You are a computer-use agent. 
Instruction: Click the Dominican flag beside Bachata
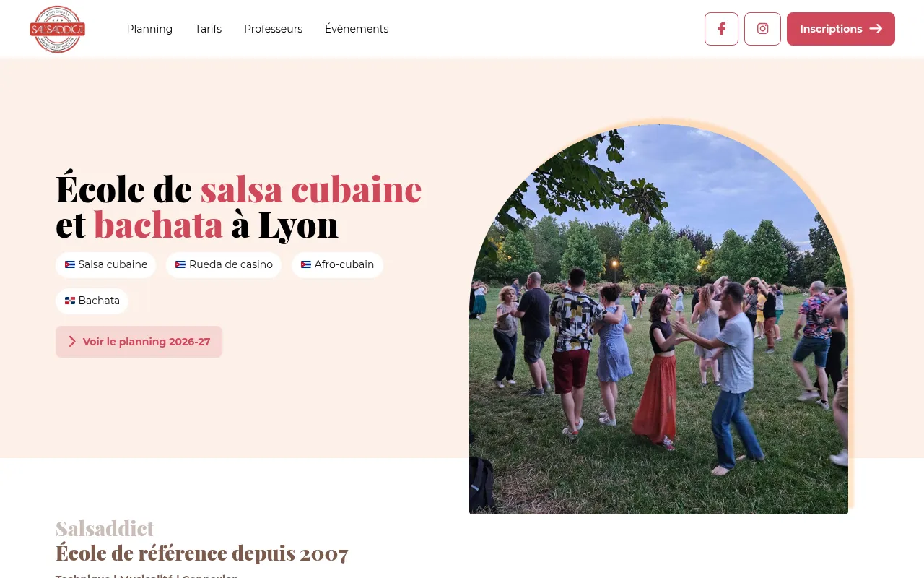click(x=70, y=301)
